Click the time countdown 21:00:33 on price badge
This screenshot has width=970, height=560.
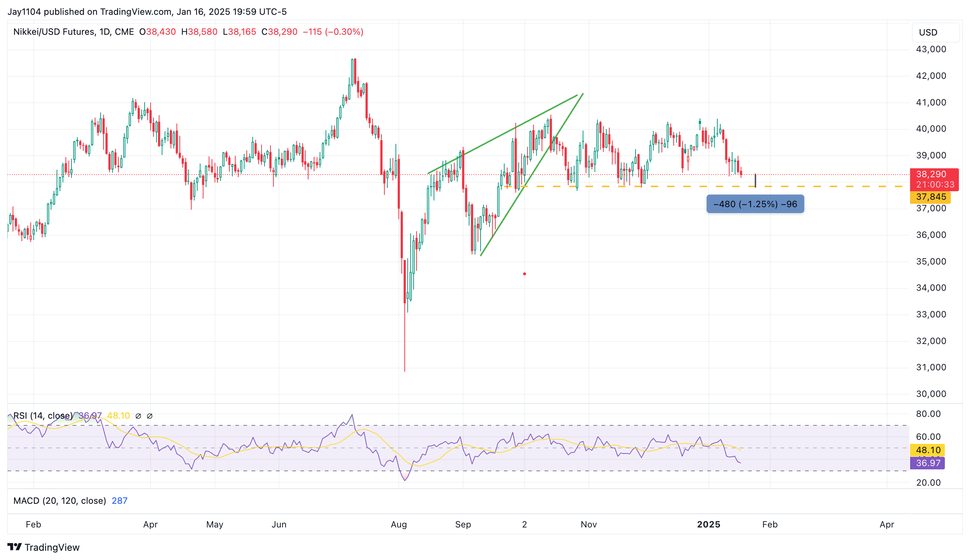coord(935,185)
